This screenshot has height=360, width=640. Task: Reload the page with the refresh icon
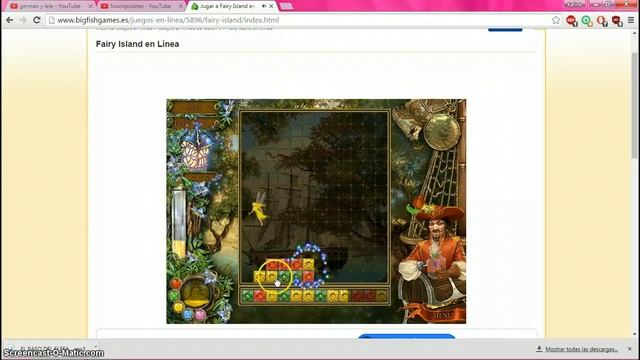point(37,20)
